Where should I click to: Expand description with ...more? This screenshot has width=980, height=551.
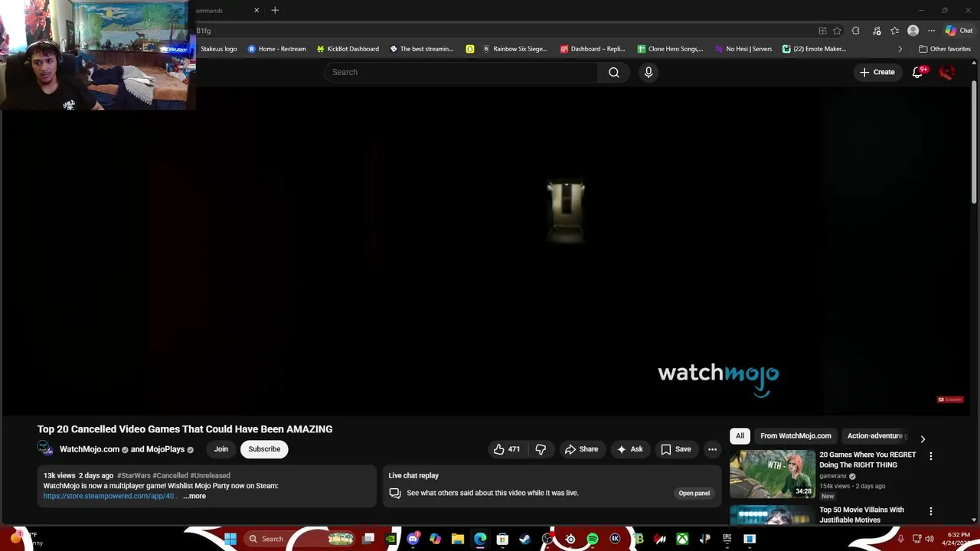click(194, 496)
